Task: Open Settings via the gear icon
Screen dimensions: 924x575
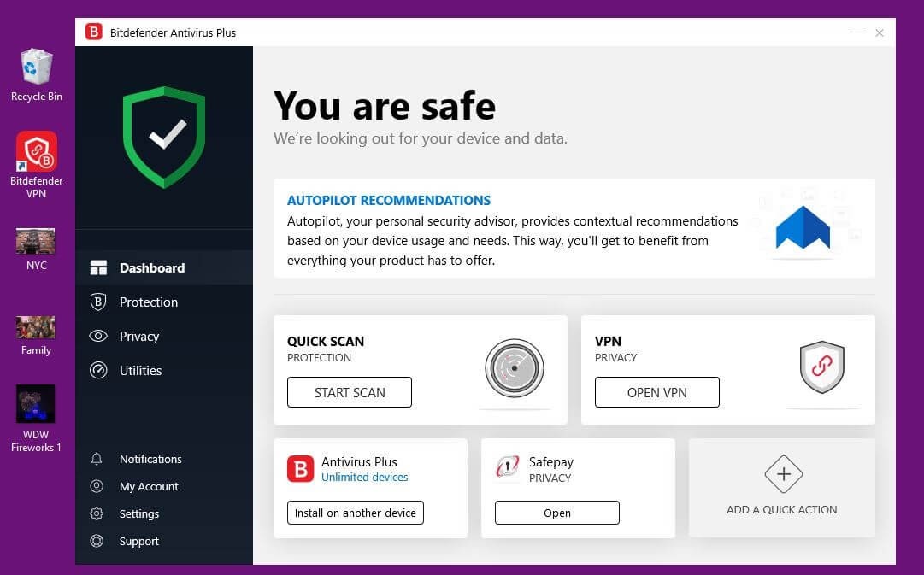Action: click(x=97, y=513)
